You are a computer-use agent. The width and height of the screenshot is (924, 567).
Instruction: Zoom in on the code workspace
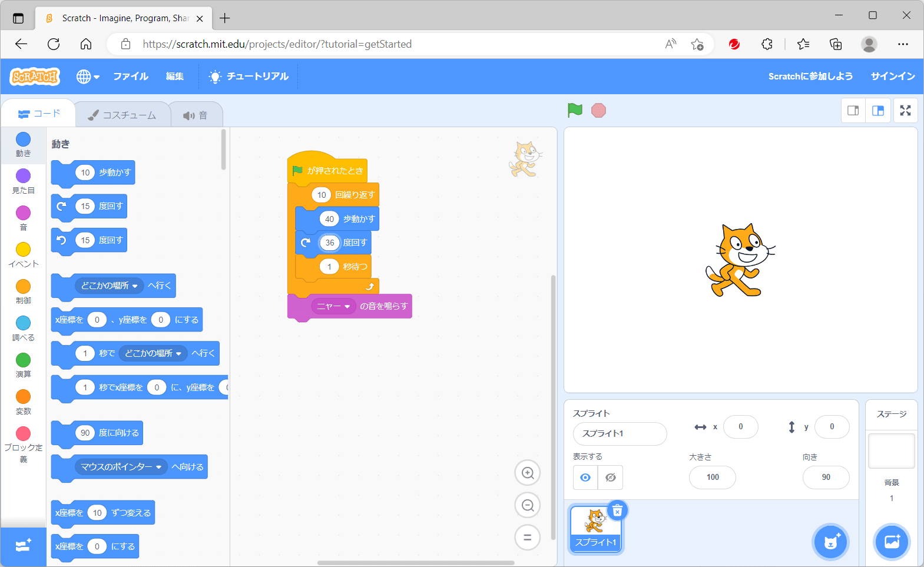(527, 473)
